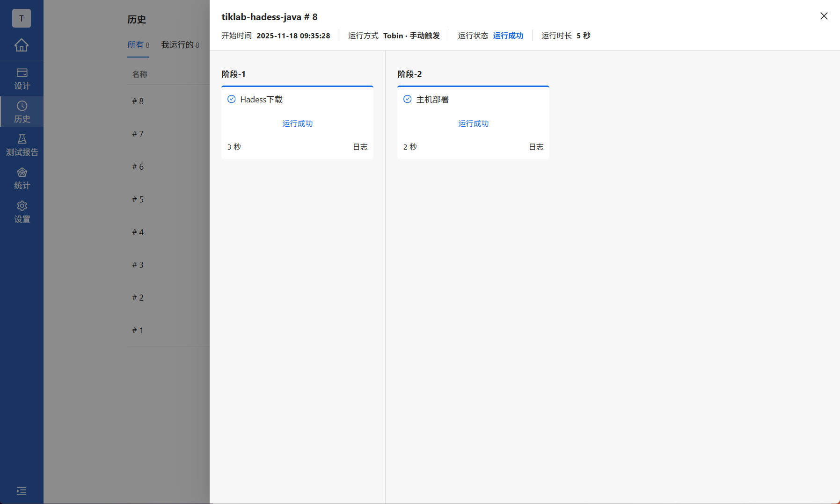Click the 名称 column header

(139, 74)
